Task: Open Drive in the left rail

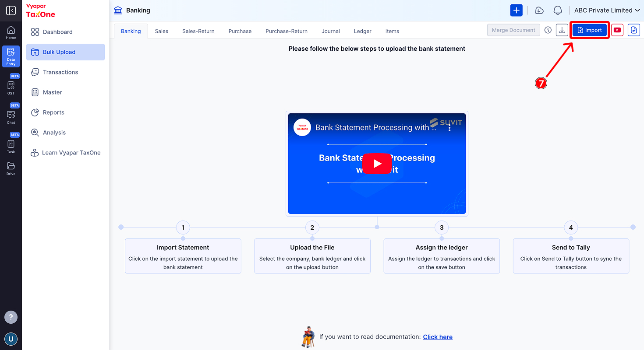Action: click(11, 168)
